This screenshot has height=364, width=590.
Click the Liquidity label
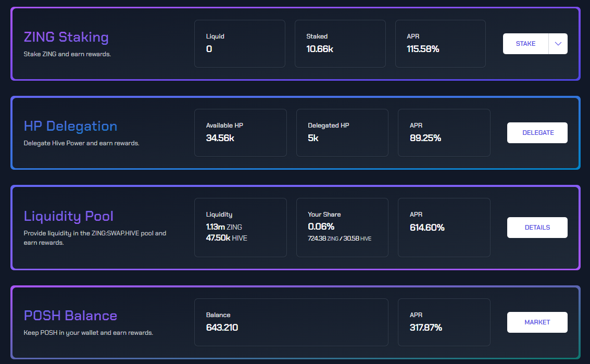pyautogui.click(x=219, y=215)
